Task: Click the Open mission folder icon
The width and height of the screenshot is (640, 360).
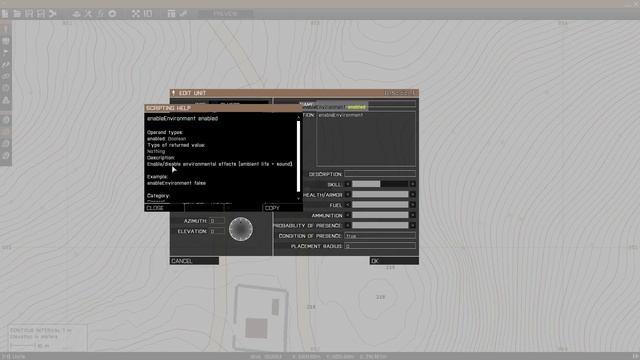Action: tap(17, 13)
